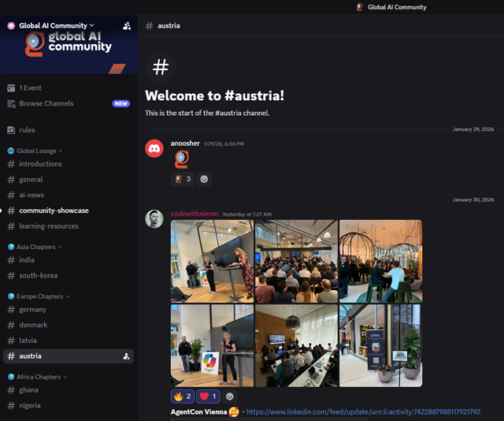Click the global AI community banner logo
Image resolution: width=504 pixels, height=421 pixels.
[69, 43]
